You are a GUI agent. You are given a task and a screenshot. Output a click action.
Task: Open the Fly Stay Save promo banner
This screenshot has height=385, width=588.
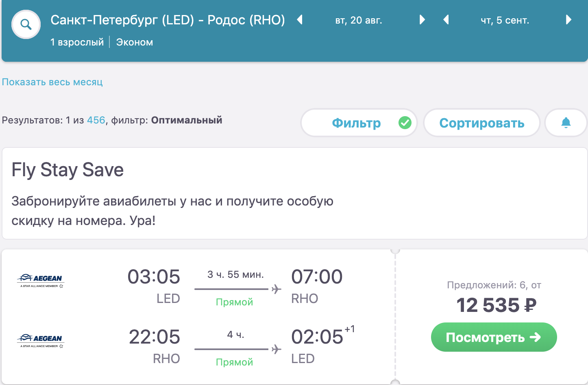[294, 193]
